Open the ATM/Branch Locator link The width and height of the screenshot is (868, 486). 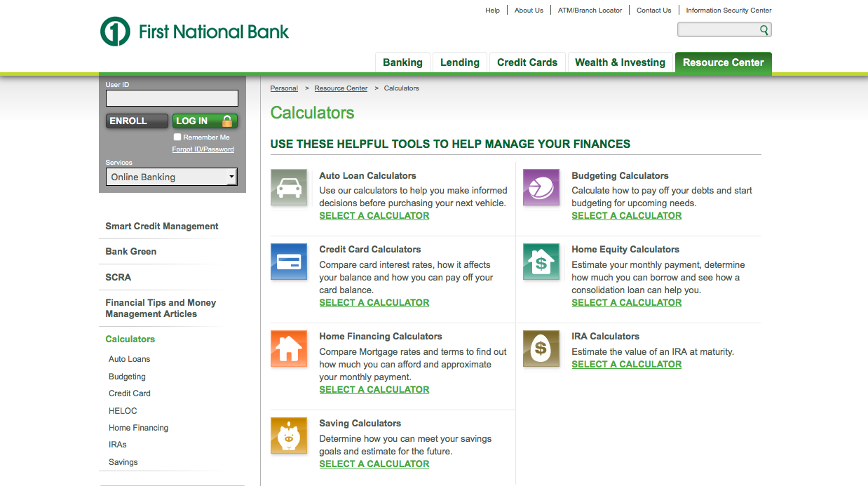coord(590,11)
